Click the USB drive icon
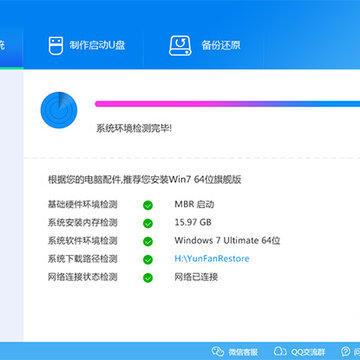360x360 pixels. tap(56, 45)
